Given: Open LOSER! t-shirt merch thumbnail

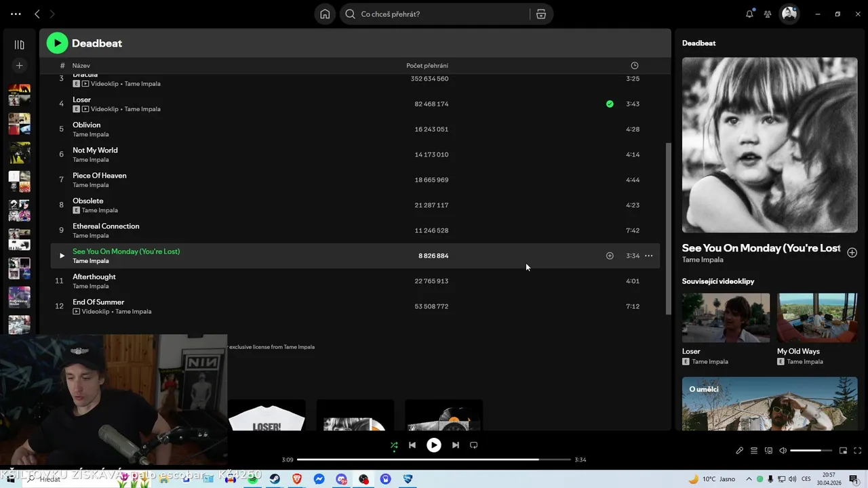Looking at the screenshot, I should pyautogui.click(x=267, y=415).
